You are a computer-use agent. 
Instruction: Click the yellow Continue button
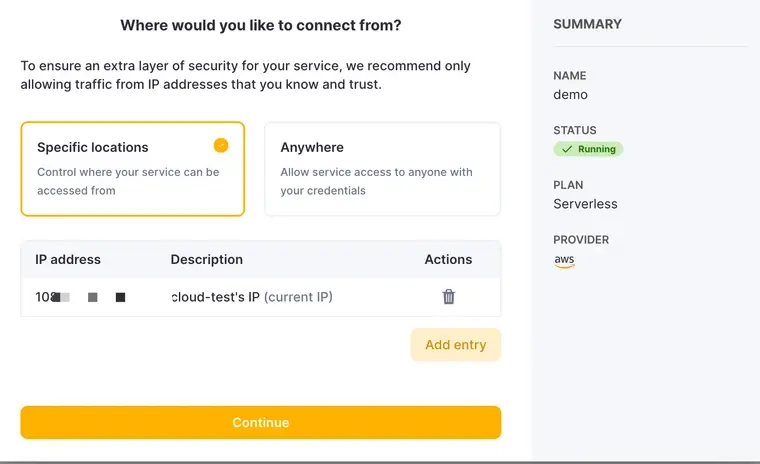pos(260,422)
